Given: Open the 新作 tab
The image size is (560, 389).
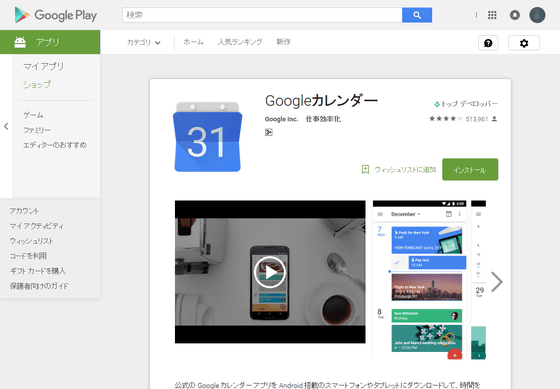Looking at the screenshot, I should [x=283, y=42].
